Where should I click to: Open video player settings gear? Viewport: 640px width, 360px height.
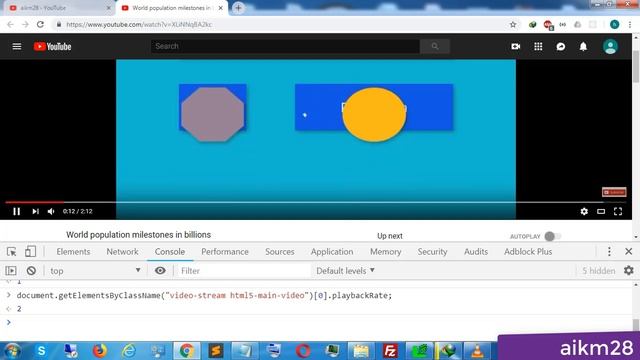point(584,211)
